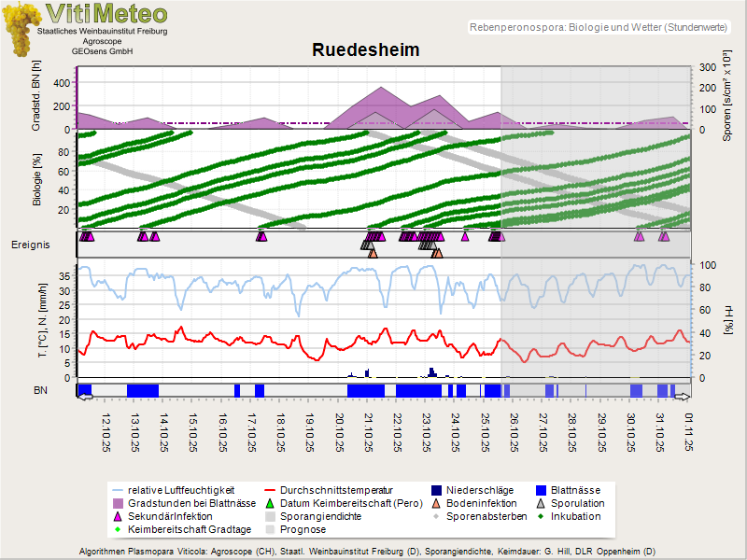This screenshot has height=560, width=747.
Task: Click the Gradstunden bei Blattnässe purple swatch
Action: (x=117, y=502)
